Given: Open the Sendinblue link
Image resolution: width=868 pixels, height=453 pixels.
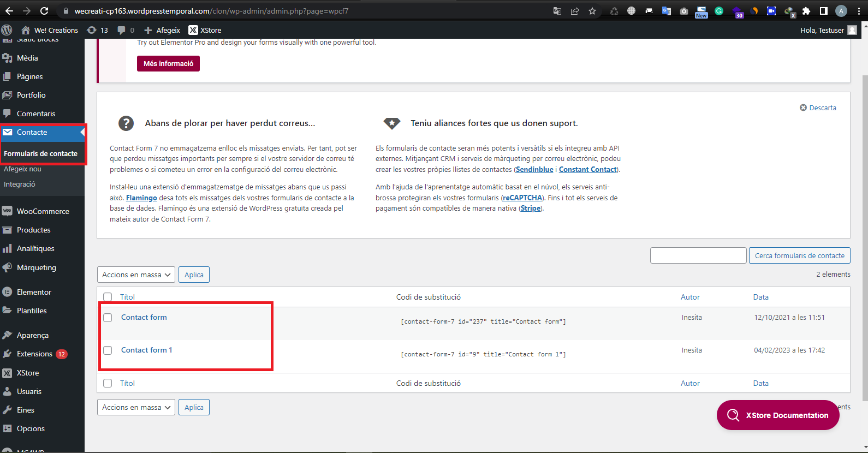Looking at the screenshot, I should [534, 169].
